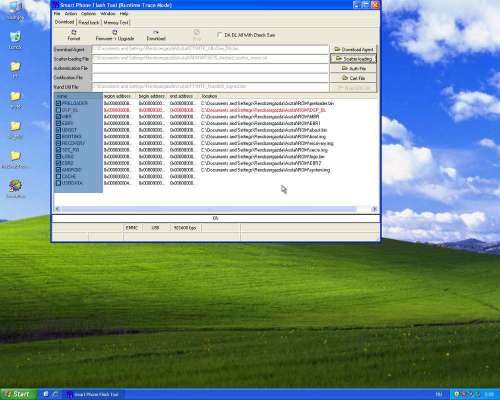500x400 pixels.
Task: Click the EMMC status bar entry
Action: 132,228
